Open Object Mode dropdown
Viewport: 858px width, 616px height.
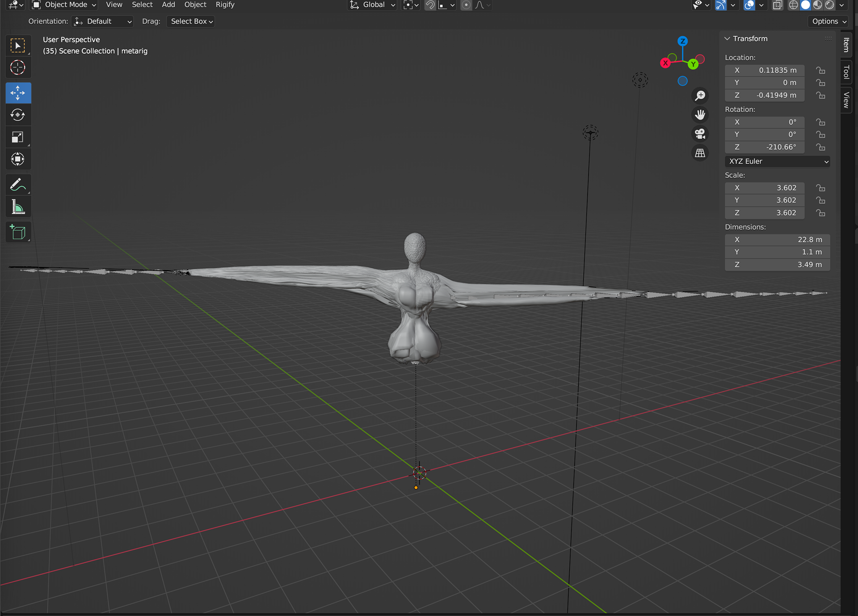(x=64, y=5)
